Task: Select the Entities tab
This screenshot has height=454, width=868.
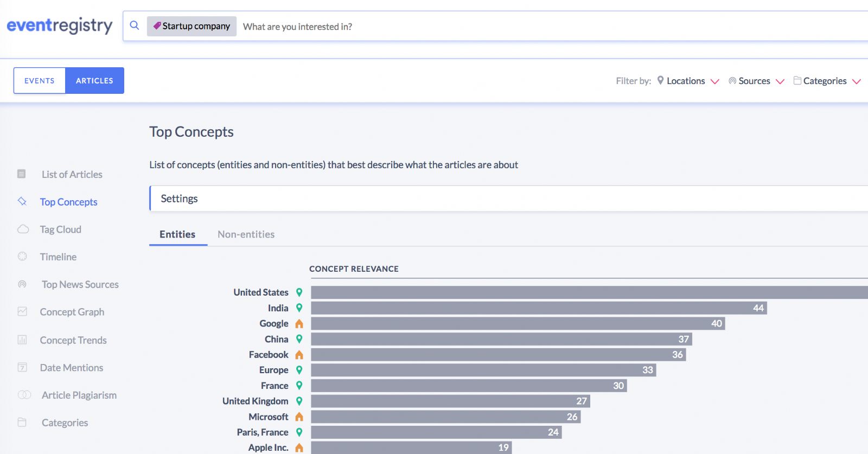Action: tap(177, 234)
